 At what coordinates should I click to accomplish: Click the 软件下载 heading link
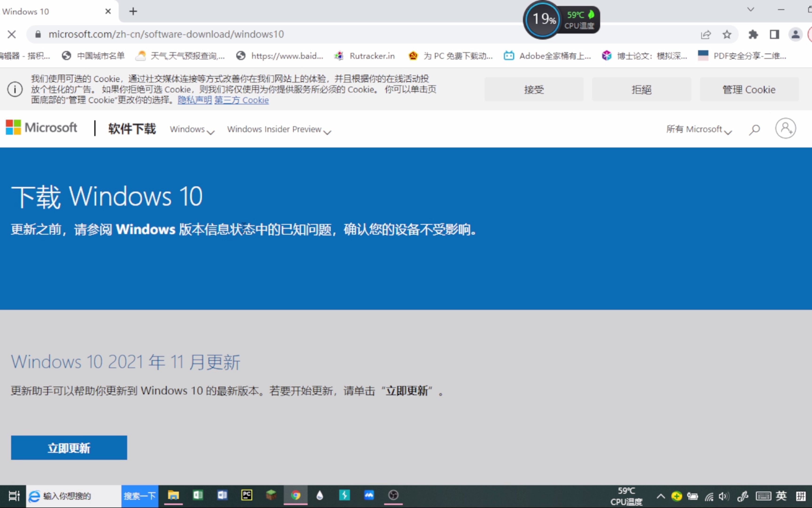point(132,129)
